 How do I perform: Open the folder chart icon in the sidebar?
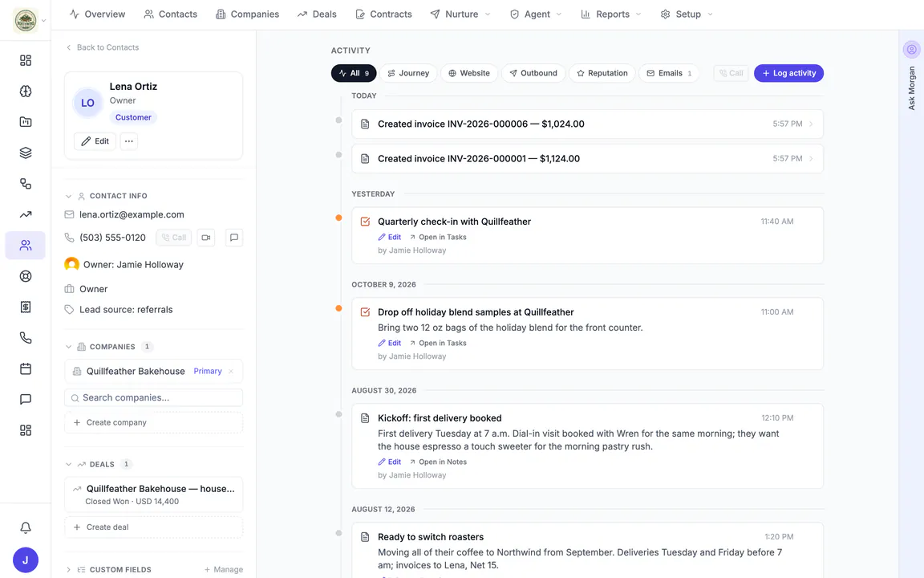coord(26,122)
